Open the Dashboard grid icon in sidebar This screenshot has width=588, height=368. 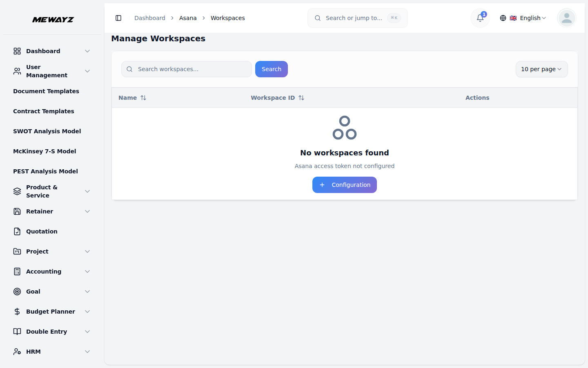tap(17, 51)
